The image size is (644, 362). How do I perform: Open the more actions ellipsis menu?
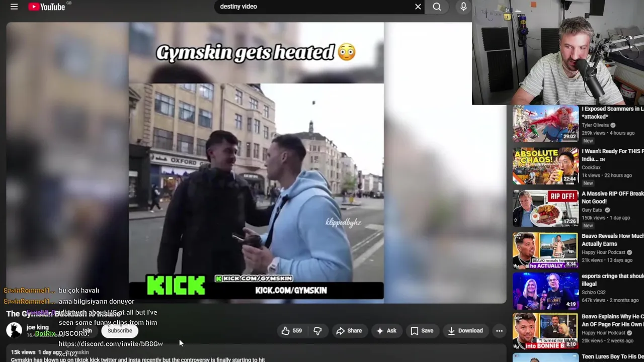(499, 330)
